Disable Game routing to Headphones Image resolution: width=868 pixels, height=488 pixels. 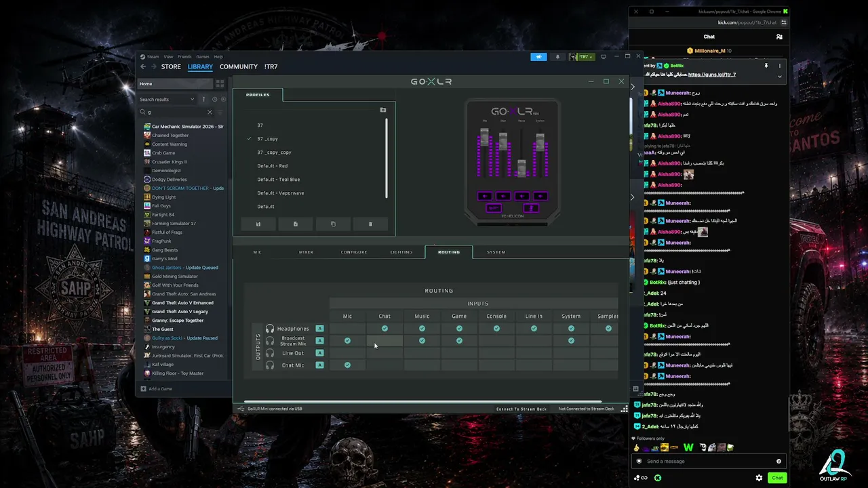tap(459, 329)
